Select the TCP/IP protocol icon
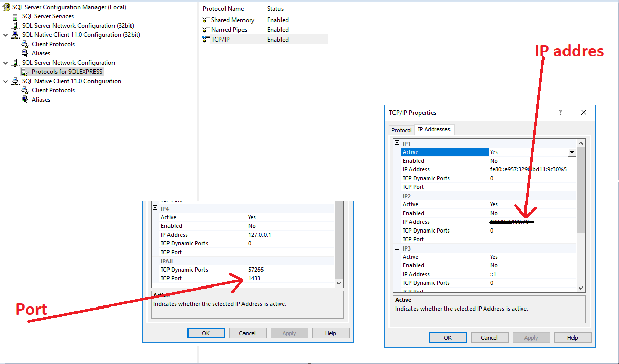 click(x=206, y=40)
